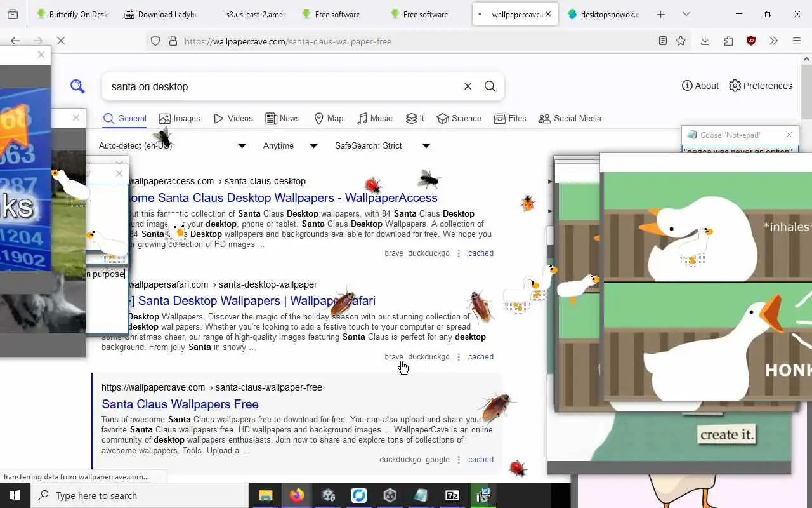Screen dimensions: 812x508
Task: Submit search with magnifier button
Action: [490, 86]
